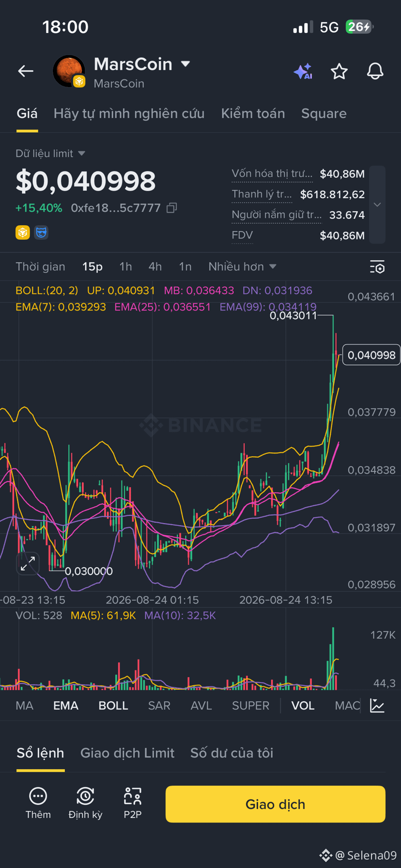Screen dimensions: 401x868
Task: Switch to Giá tab
Action: (27, 113)
